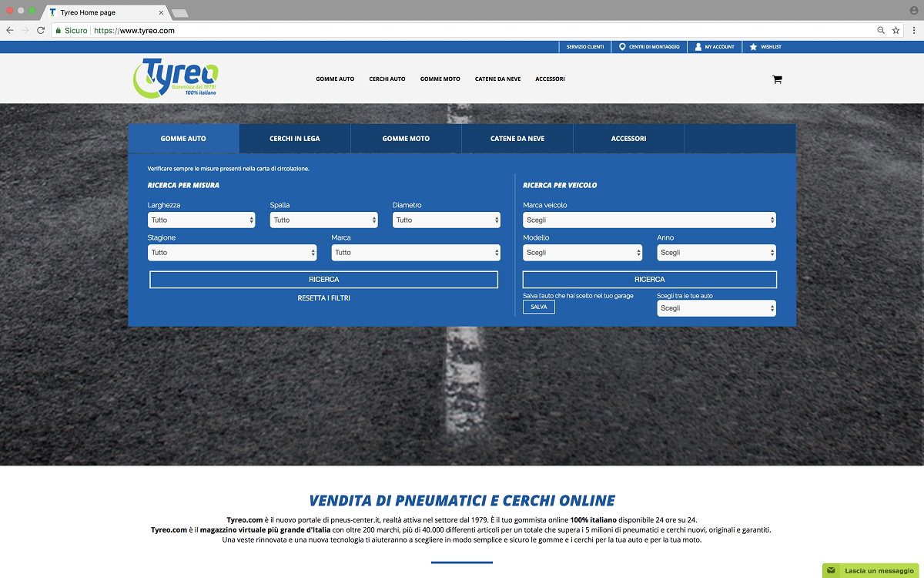
Task: Select the Catene da Neve search tab
Action: [x=517, y=139]
